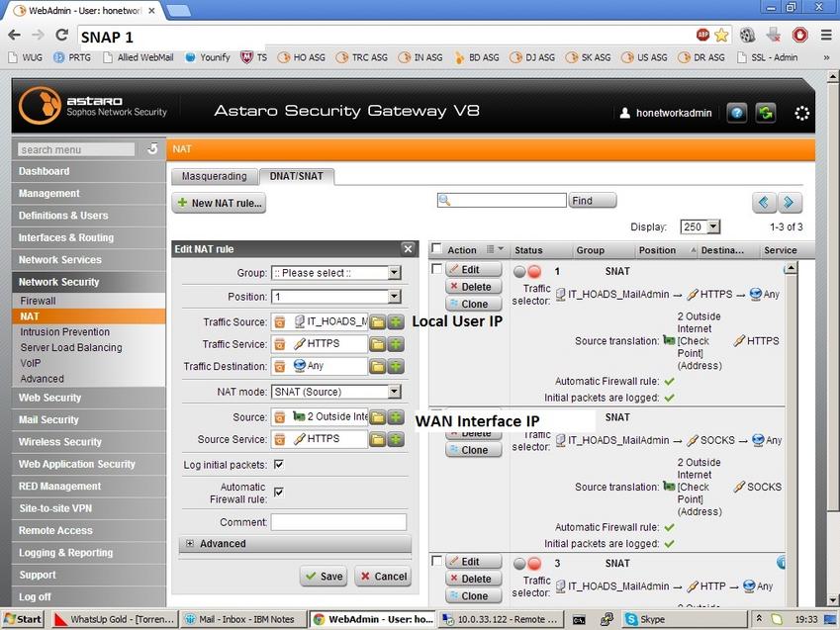Remove HTTPS object from Traffic Service
The height and width of the screenshot is (630, 840).
(x=280, y=344)
